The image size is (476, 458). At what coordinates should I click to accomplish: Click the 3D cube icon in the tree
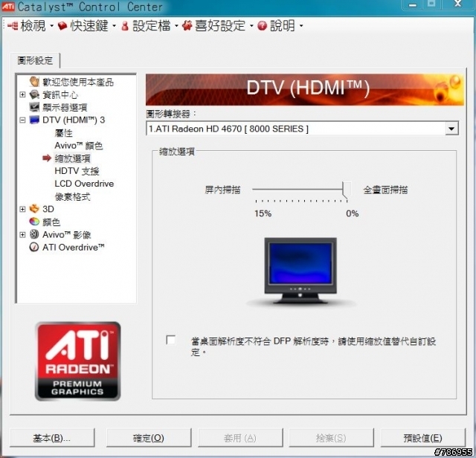click(x=34, y=209)
